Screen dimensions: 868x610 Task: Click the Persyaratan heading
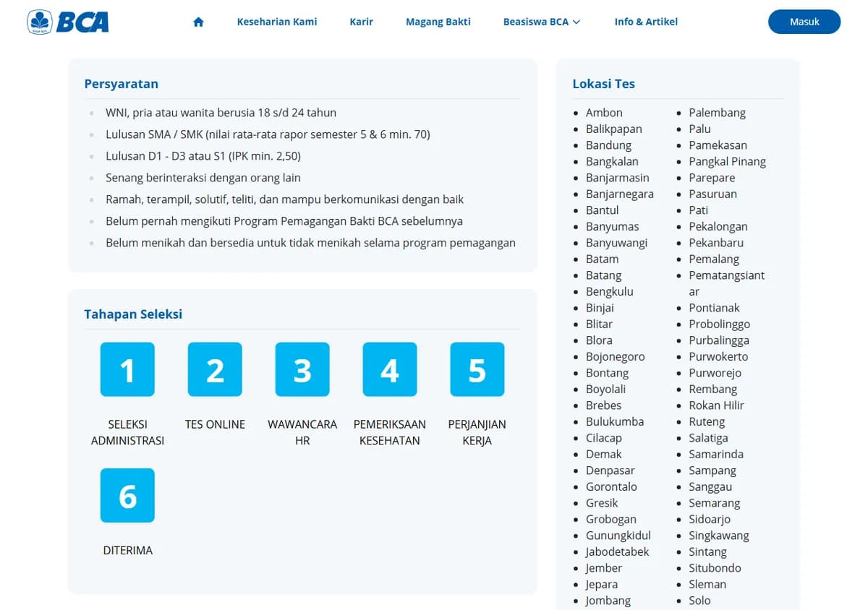[122, 84]
